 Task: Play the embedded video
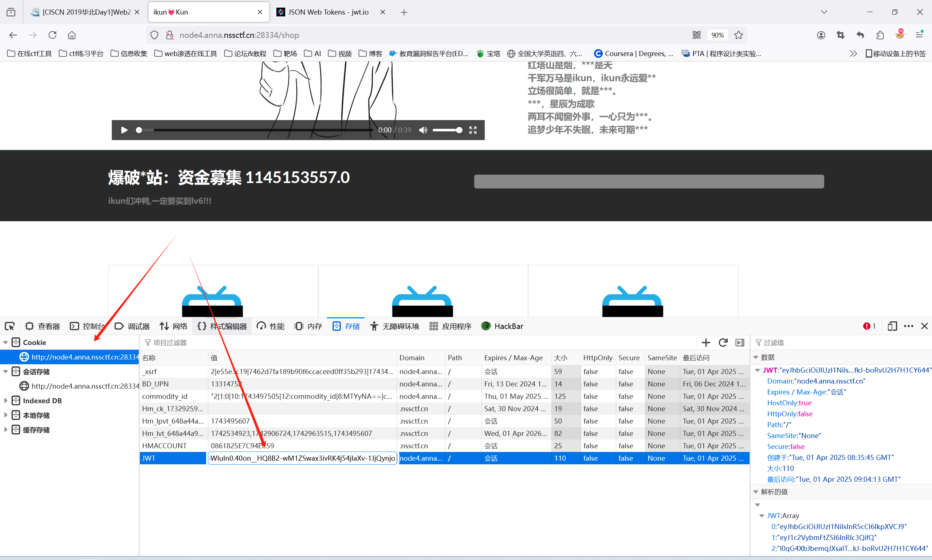pyautogui.click(x=124, y=130)
